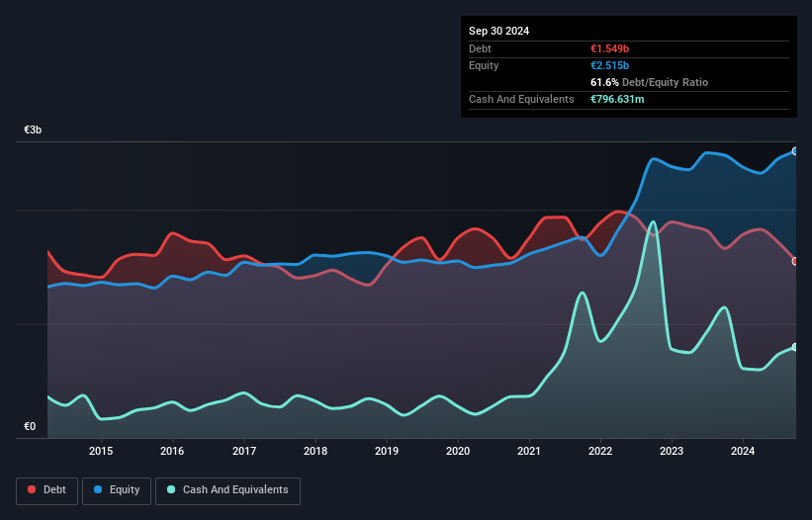
Task: Click the 2020 x-axis label
Action: tap(458, 451)
